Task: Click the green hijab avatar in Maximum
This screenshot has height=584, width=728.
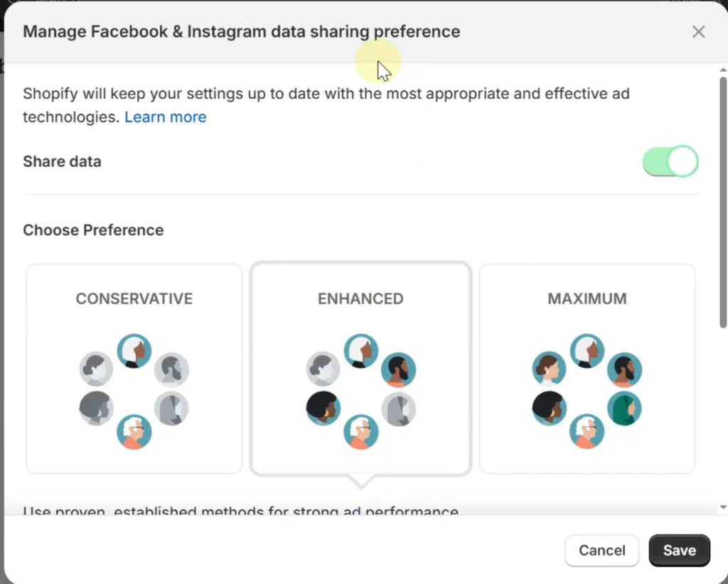Action: click(624, 409)
